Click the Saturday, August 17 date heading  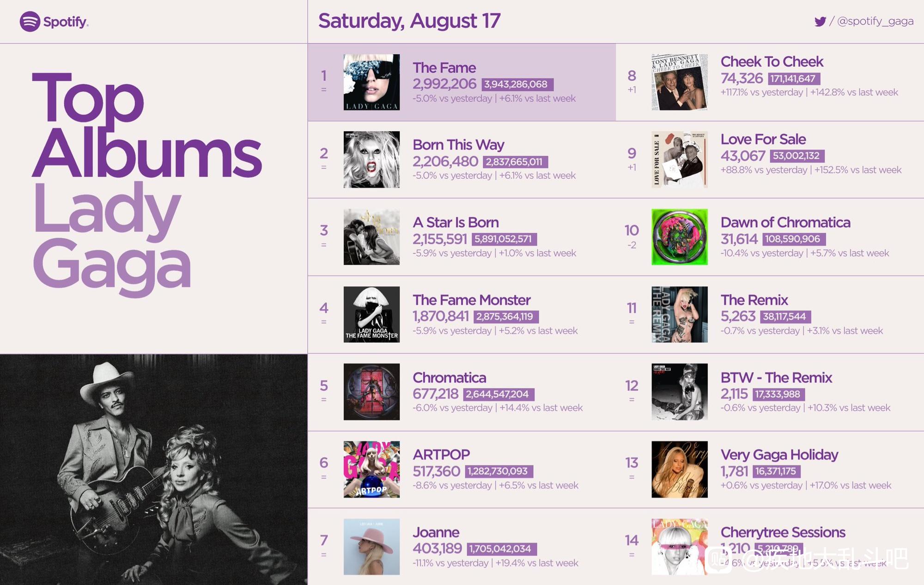point(409,21)
